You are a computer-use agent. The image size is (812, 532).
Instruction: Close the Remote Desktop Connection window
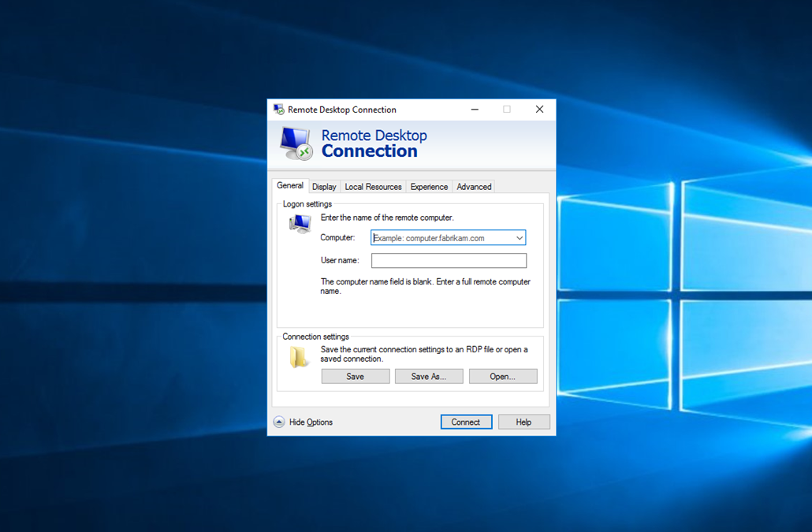pyautogui.click(x=539, y=110)
